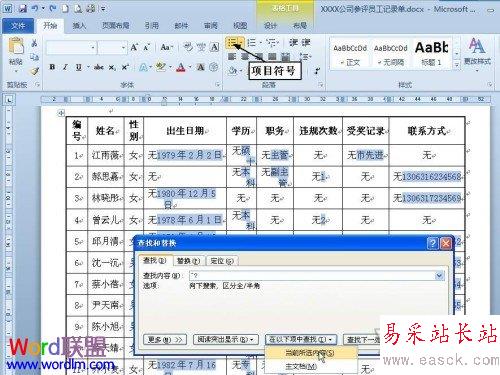Screen dimensions: 500x375
Task: Click the Line Spacing icon
Action: [305, 56]
